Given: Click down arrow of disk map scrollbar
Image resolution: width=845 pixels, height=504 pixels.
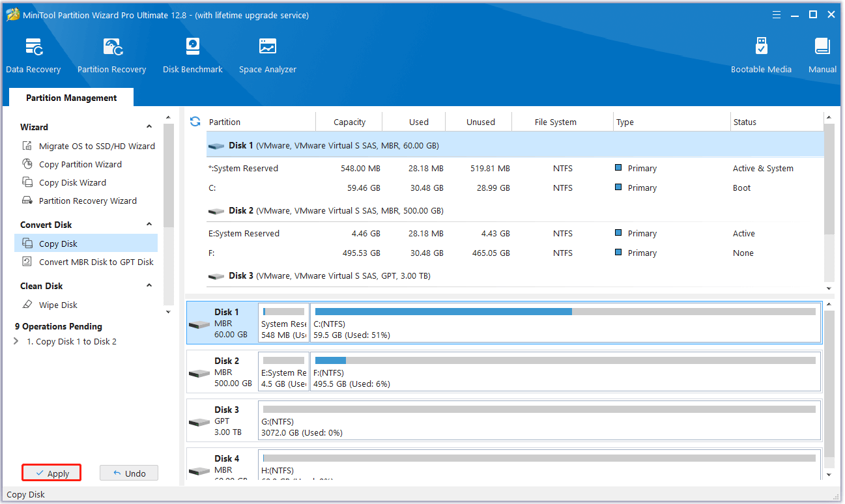Looking at the screenshot, I should 829,475.
